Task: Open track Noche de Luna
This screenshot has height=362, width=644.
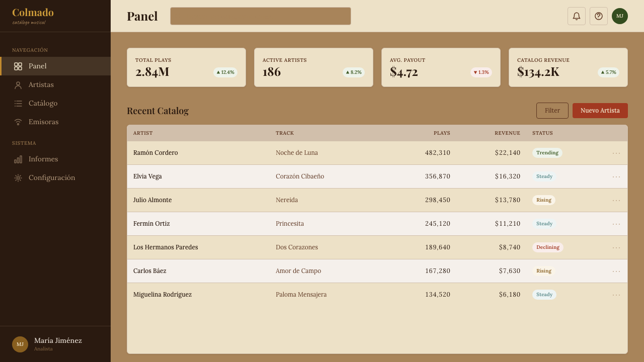Action: point(297,153)
